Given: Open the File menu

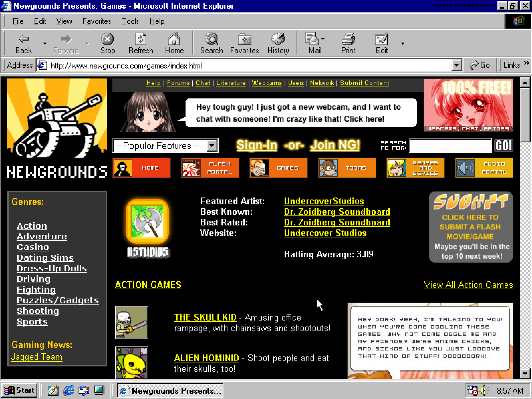Looking at the screenshot, I should click(18, 21).
